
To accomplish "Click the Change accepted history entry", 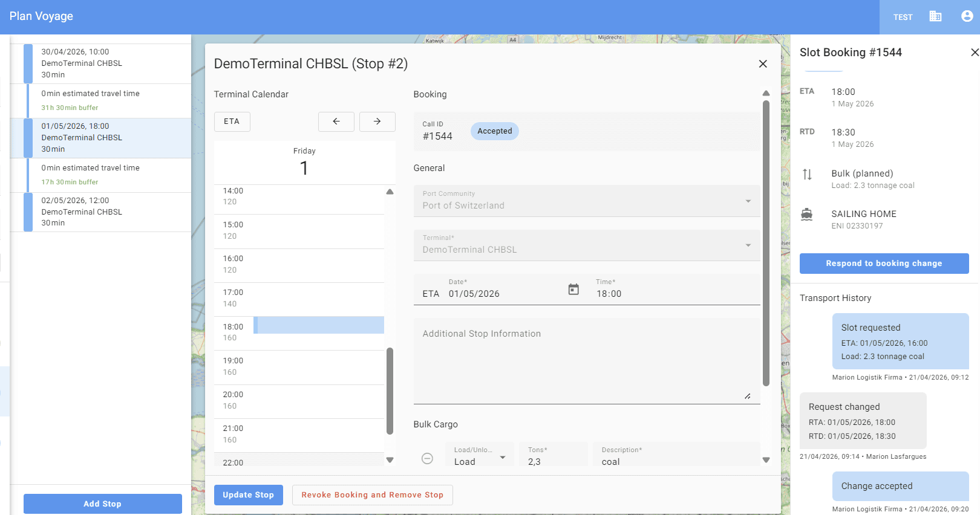I will pos(900,486).
